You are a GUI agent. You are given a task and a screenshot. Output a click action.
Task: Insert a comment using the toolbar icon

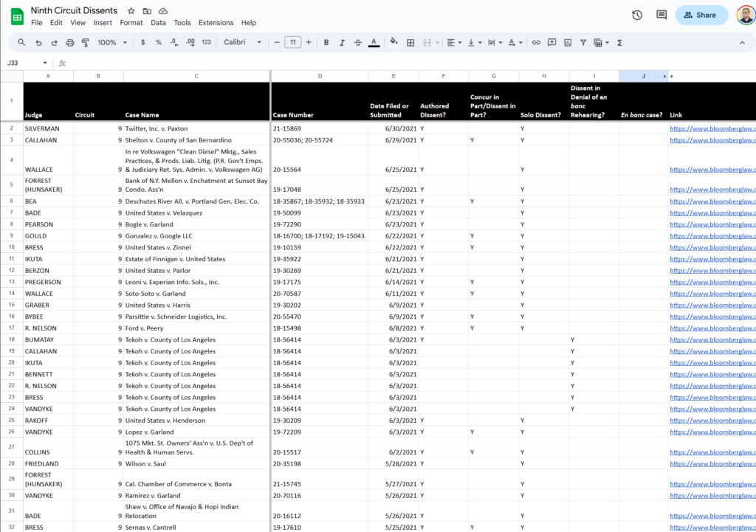coord(551,42)
